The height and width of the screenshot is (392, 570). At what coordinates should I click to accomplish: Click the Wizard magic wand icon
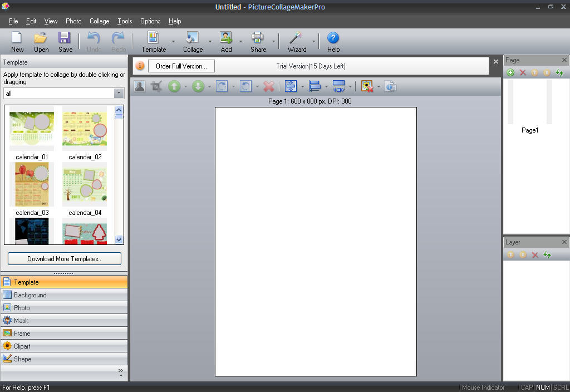click(296, 38)
